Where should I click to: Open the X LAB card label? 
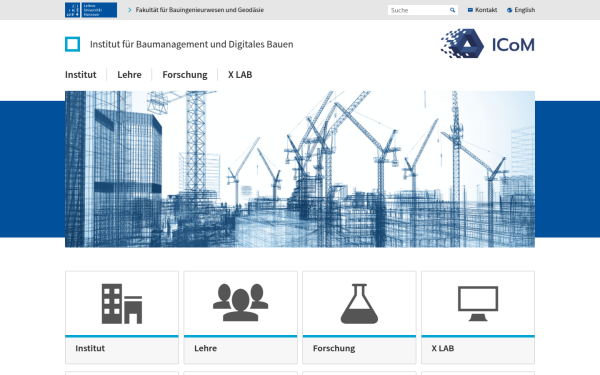point(443,348)
